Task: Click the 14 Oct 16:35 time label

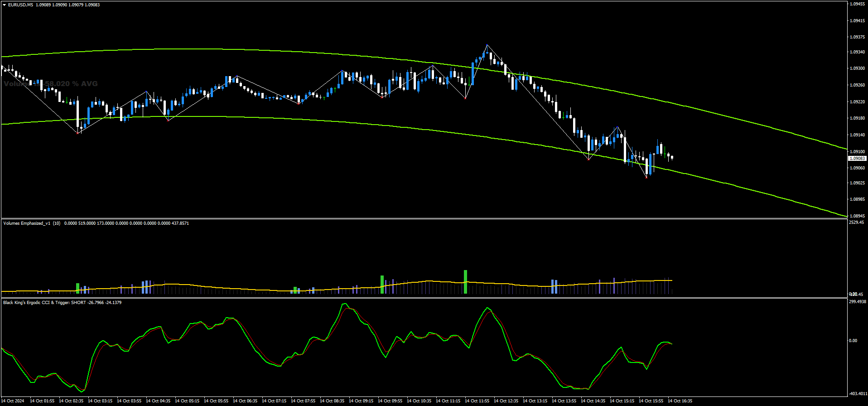Action: pyautogui.click(x=680, y=401)
